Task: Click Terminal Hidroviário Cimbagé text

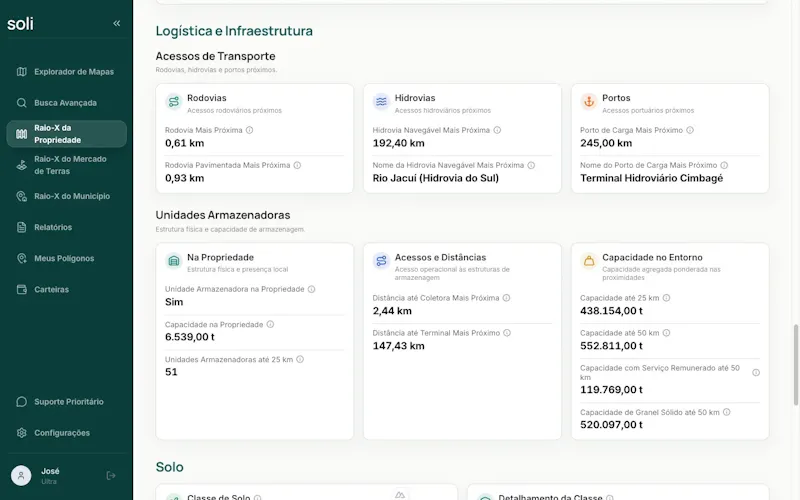Action: pyautogui.click(x=652, y=179)
